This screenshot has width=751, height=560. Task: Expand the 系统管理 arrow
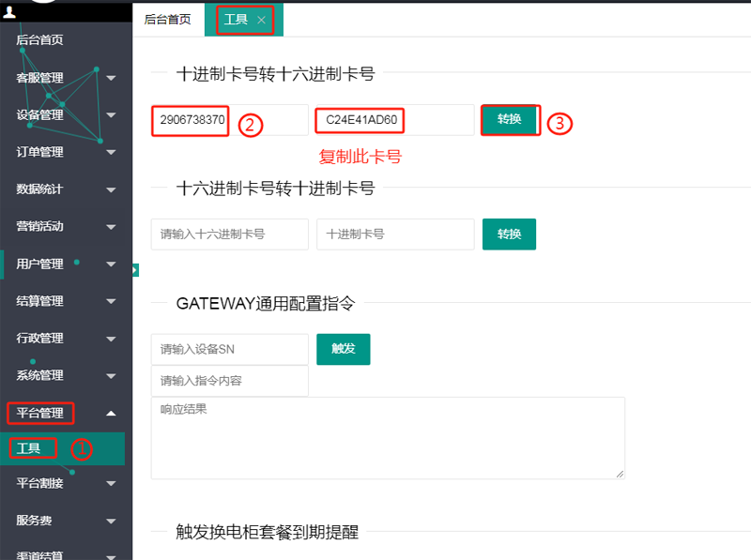click(111, 376)
